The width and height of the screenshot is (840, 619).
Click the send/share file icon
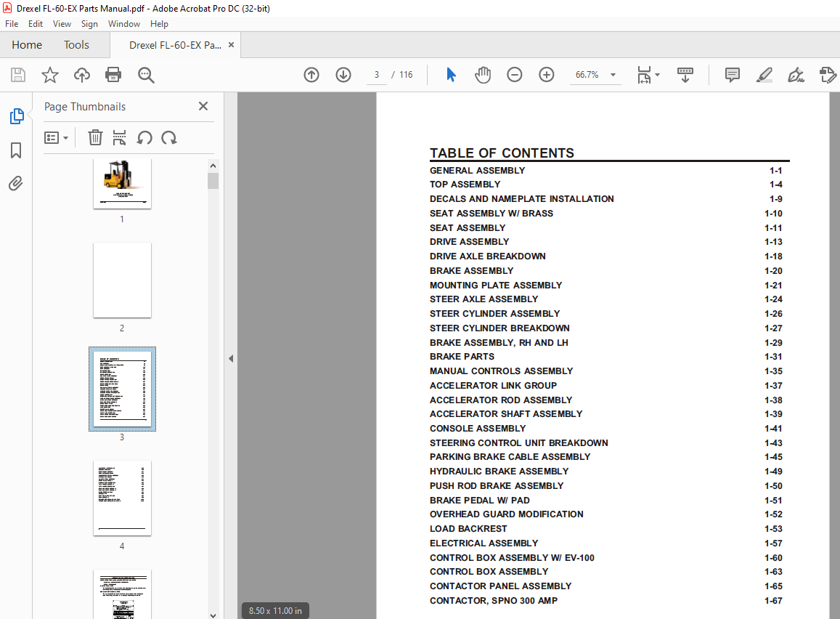pos(828,75)
